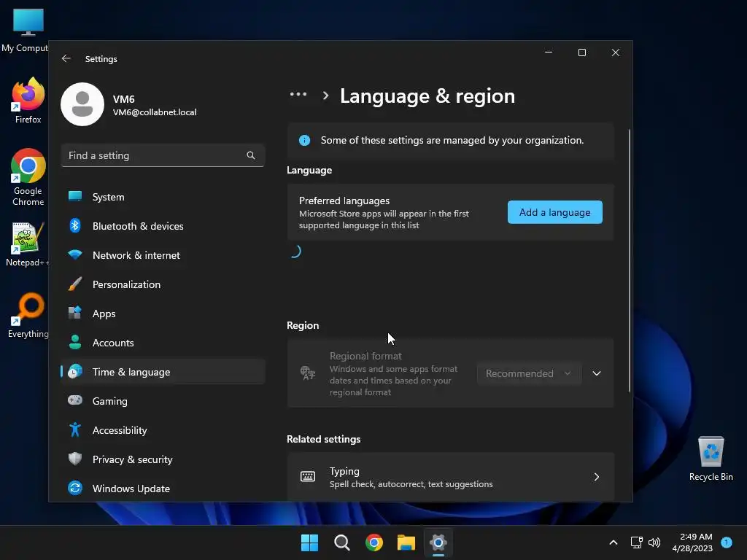Image resolution: width=747 pixels, height=560 pixels.
Task: Go to Accessibility settings
Action: tap(163, 430)
